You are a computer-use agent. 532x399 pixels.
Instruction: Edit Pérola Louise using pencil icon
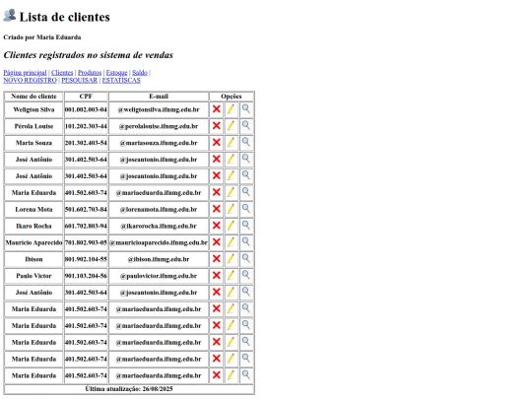point(231,126)
